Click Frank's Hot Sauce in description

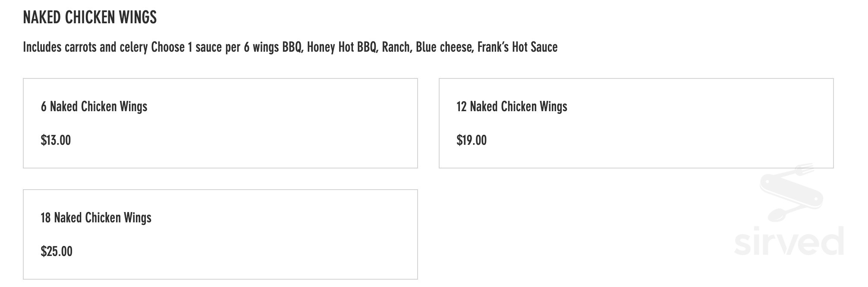click(517, 47)
